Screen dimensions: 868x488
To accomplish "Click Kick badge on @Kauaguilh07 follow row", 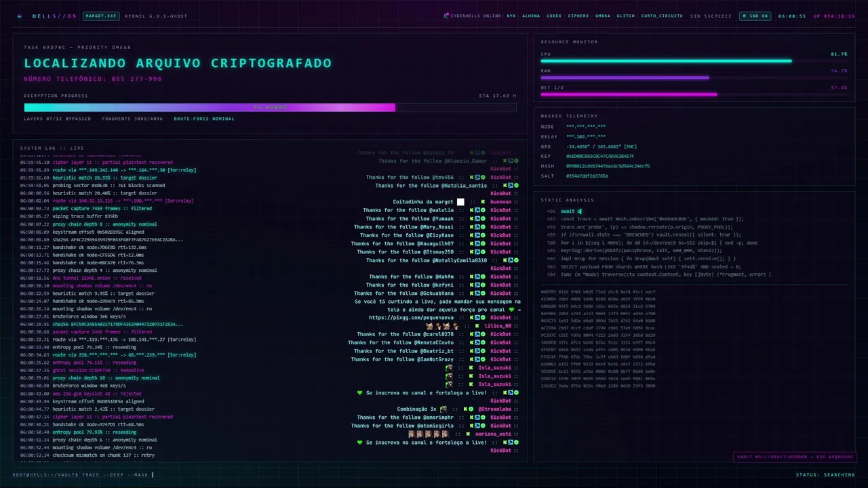I will click(x=472, y=243).
